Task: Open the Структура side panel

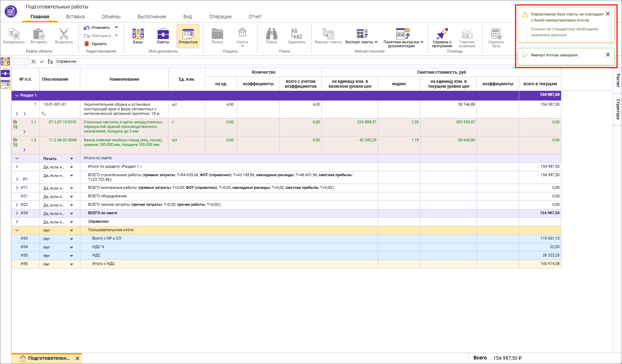Action: 618,109
